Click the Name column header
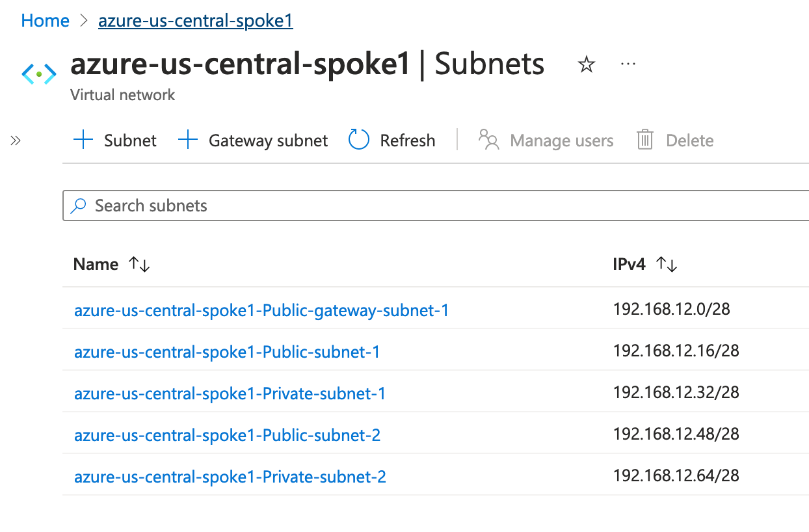The image size is (809, 532). click(x=96, y=264)
